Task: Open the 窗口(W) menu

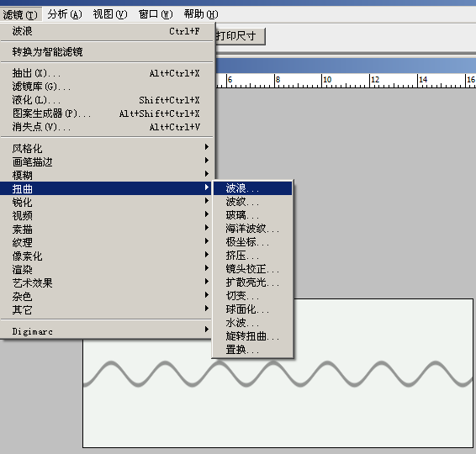Action: (x=156, y=14)
